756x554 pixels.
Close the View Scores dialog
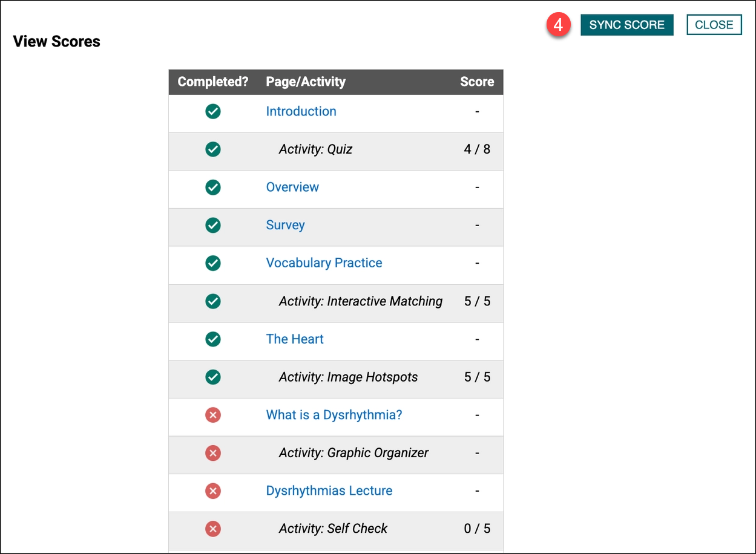pos(714,25)
